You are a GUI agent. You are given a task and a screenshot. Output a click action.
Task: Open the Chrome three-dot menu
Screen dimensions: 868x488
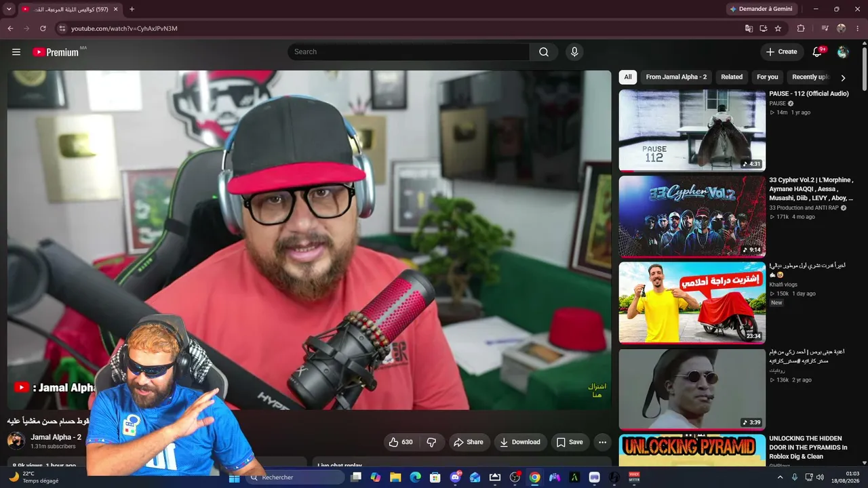tap(857, 28)
